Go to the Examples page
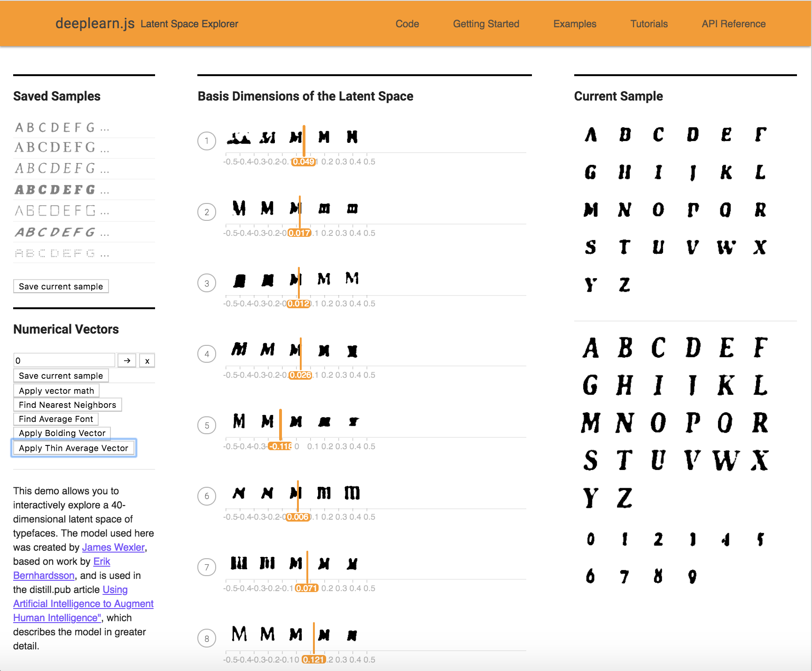 click(575, 24)
